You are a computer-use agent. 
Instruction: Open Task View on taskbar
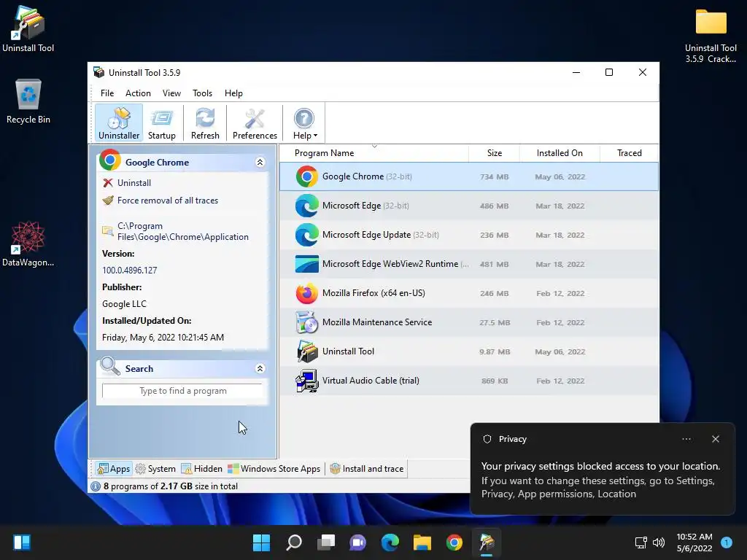(x=326, y=542)
